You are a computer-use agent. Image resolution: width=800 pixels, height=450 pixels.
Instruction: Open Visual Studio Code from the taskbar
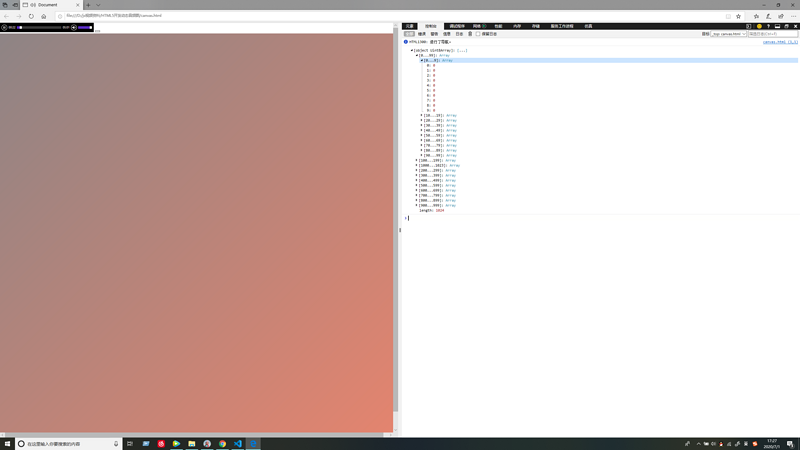(x=238, y=443)
